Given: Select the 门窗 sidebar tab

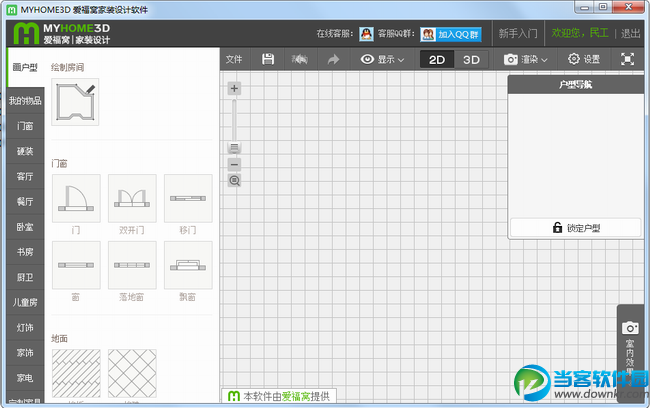Looking at the screenshot, I should [25, 126].
